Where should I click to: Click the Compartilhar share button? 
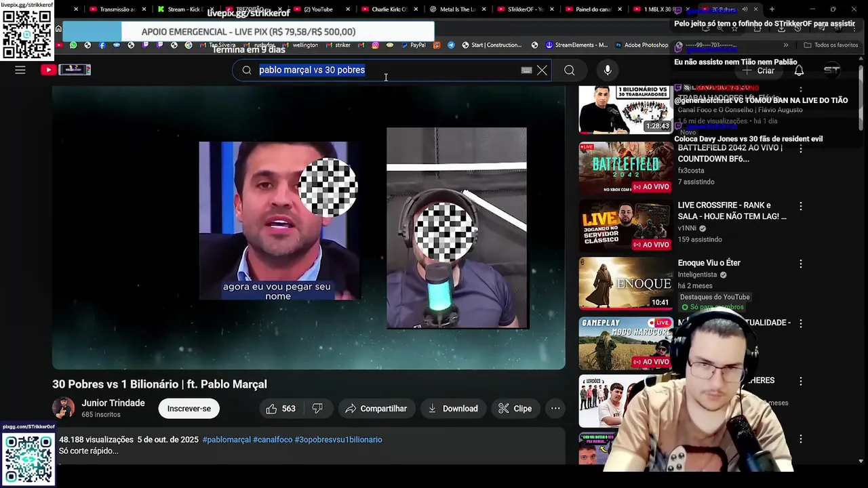376,409
